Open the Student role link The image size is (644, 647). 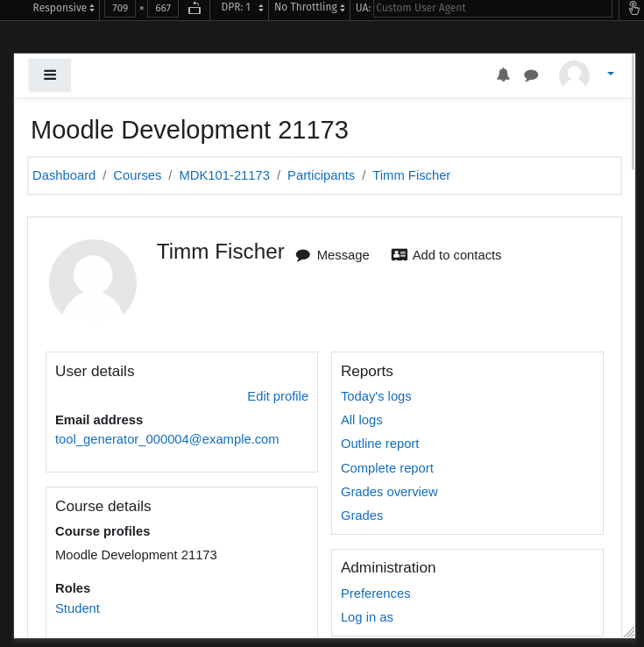[x=77, y=608]
